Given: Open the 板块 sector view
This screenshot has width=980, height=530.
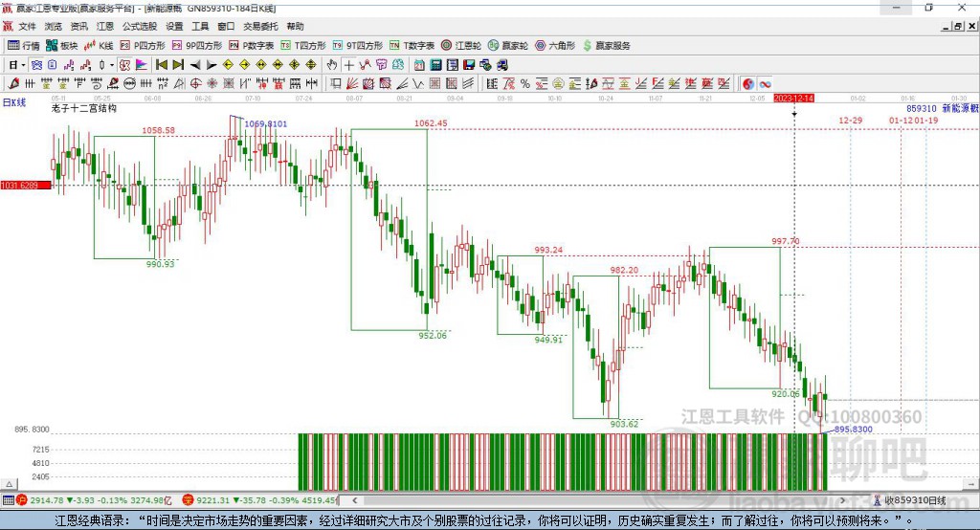Looking at the screenshot, I should click(x=61, y=45).
